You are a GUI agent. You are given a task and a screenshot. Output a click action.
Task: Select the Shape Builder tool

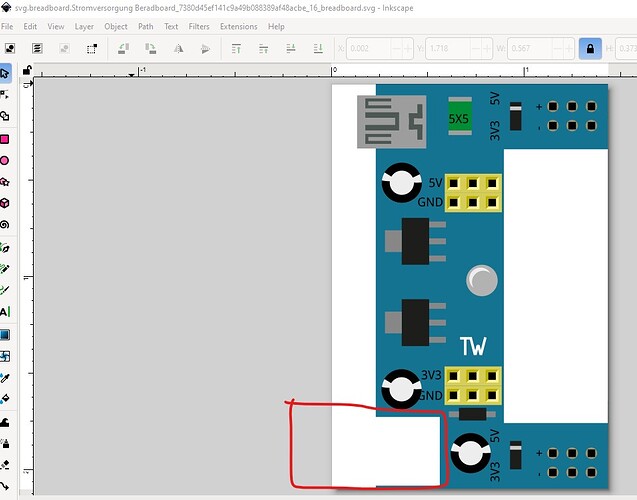click(x=5, y=116)
